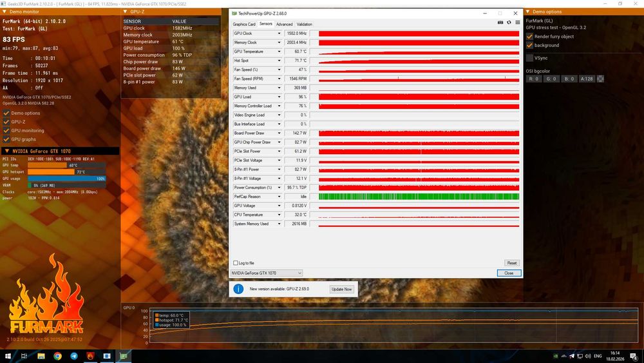
Task: Click the 83 FPS readout
Action: pos(14,39)
